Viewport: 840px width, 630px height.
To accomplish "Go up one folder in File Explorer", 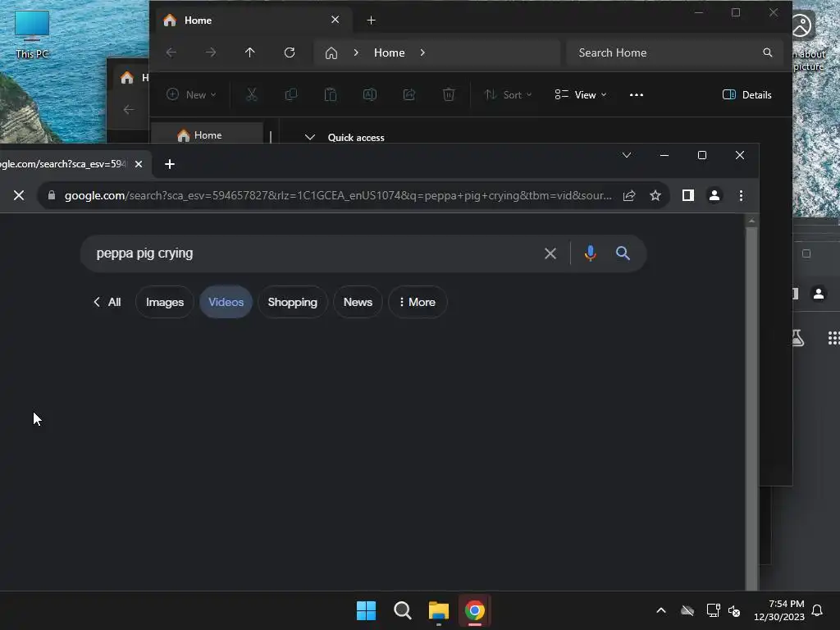I will click(x=250, y=52).
